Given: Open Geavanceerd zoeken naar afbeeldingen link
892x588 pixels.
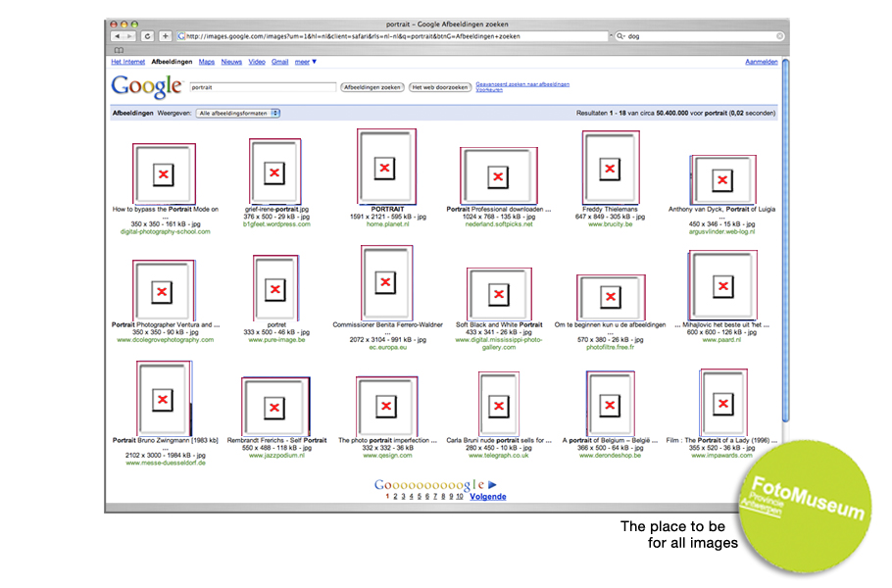Looking at the screenshot, I should (522, 84).
